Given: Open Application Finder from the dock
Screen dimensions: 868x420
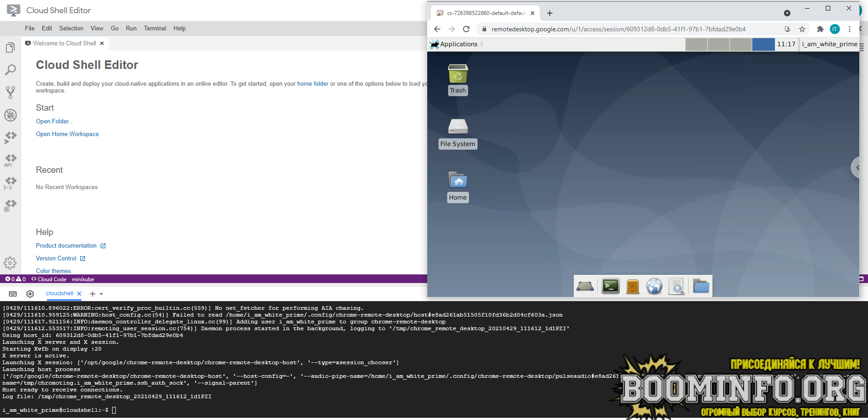Looking at the screenshot, I should pyautogui.click(x=676, y=286).
